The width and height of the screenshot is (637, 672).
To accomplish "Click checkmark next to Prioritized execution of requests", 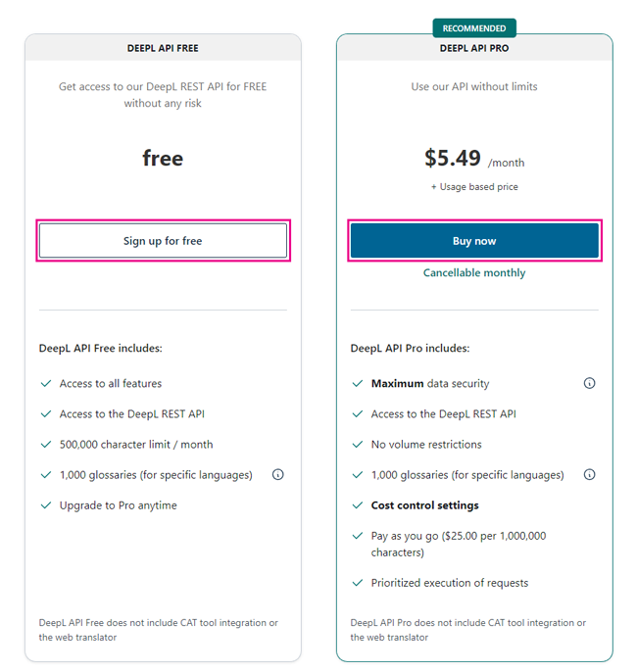I will [x=357, y=583].
